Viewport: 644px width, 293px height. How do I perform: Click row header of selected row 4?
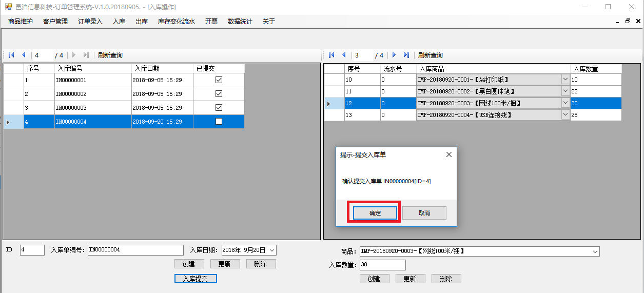tap(13, 122)
